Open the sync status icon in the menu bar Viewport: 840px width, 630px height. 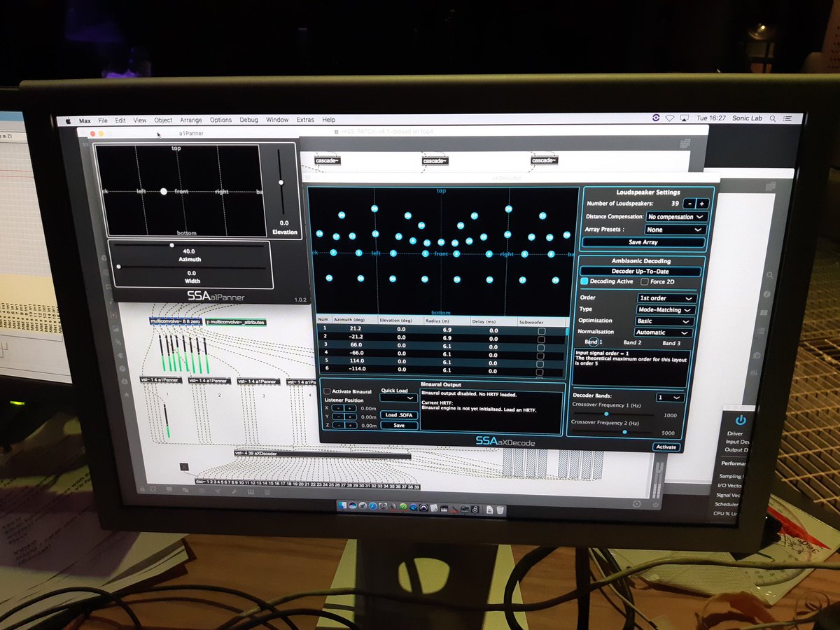pos(654,118)
